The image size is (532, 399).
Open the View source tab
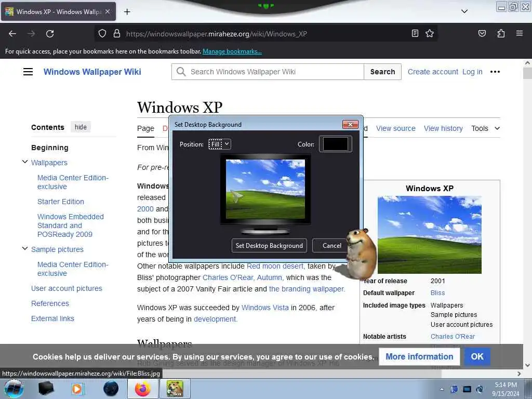395,129
